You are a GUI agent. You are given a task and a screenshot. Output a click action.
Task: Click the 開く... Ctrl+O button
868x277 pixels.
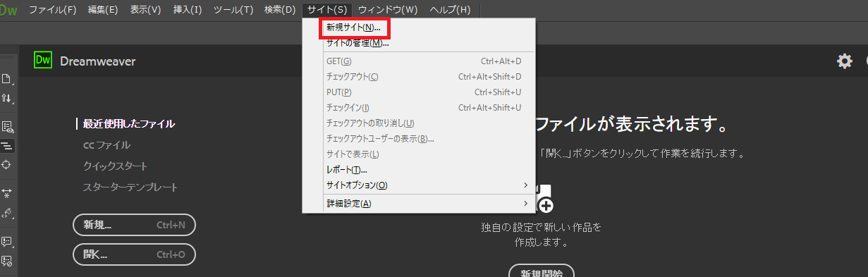click(x=134, y=254)
